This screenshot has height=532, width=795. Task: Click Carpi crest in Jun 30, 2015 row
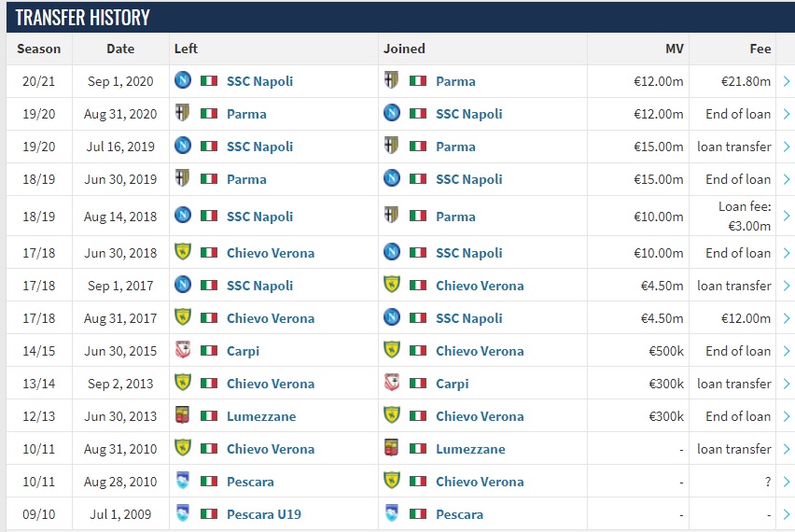[x=183, y=350]
